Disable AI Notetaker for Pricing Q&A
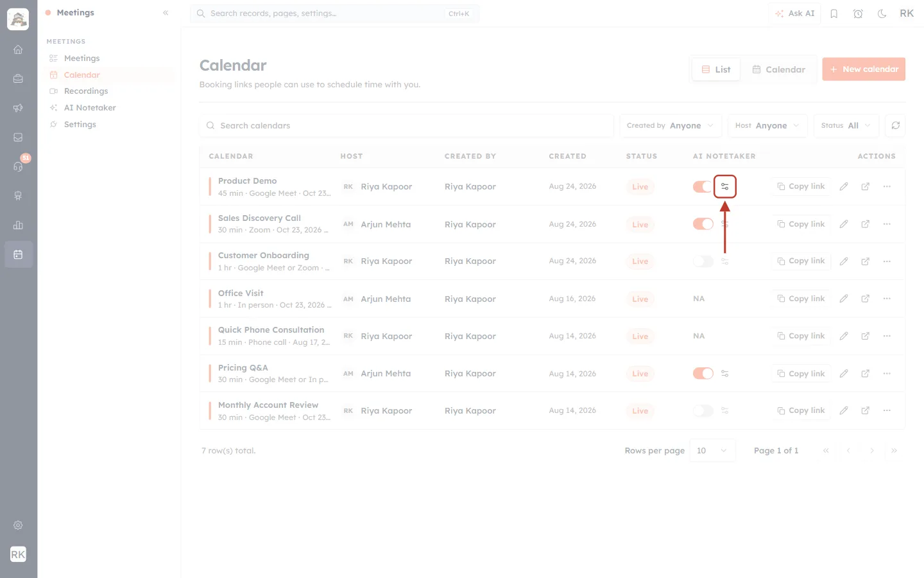This screenshot has height=578, width=924. pos(703,374)
